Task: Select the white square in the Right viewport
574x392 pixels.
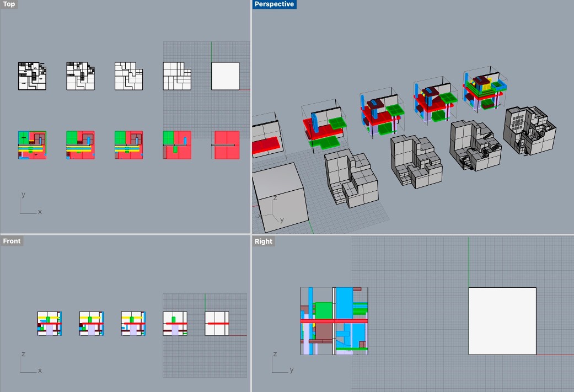Action: (x=502, y=320)
